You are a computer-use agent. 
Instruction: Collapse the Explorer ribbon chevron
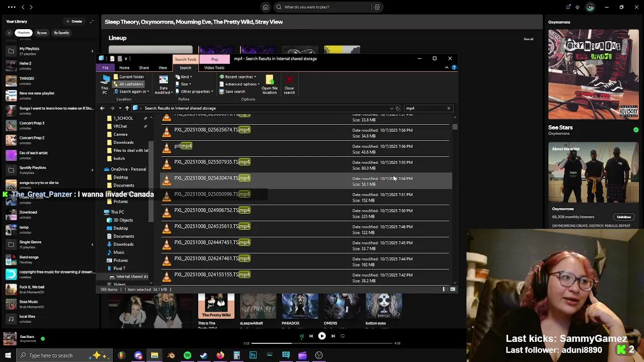coord(446,67)
